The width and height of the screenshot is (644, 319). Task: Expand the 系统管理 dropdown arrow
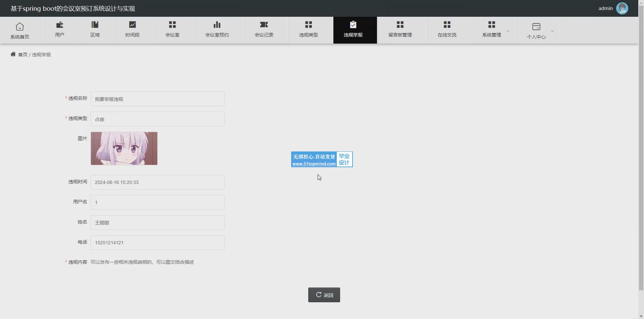pos(508,31)
